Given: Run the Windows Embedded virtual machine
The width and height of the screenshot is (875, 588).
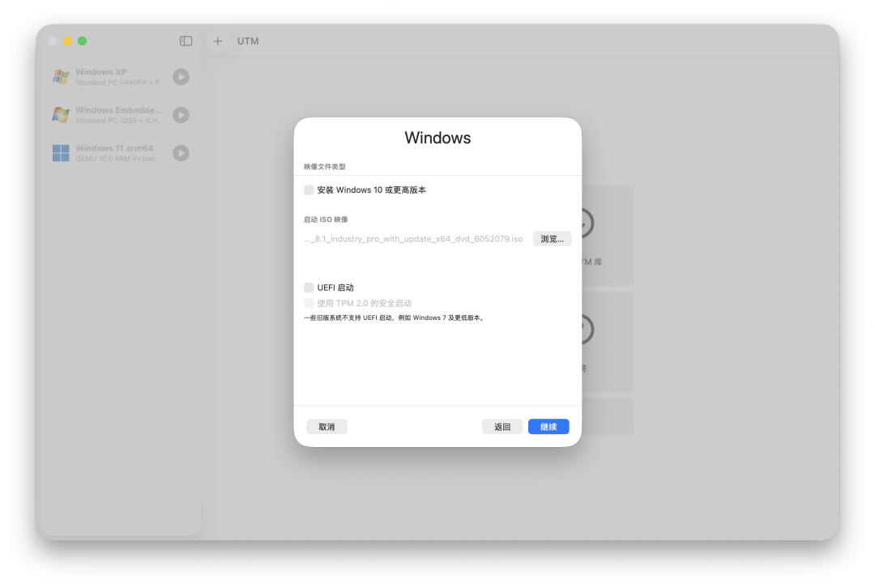Looking at the screenshot, I should click(181, 115).
